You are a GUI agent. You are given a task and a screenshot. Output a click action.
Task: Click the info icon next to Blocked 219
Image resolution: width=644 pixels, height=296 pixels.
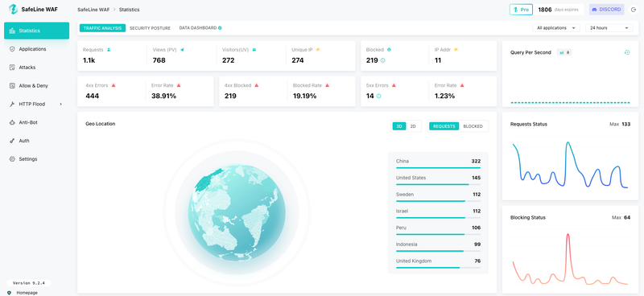point(383,60)
